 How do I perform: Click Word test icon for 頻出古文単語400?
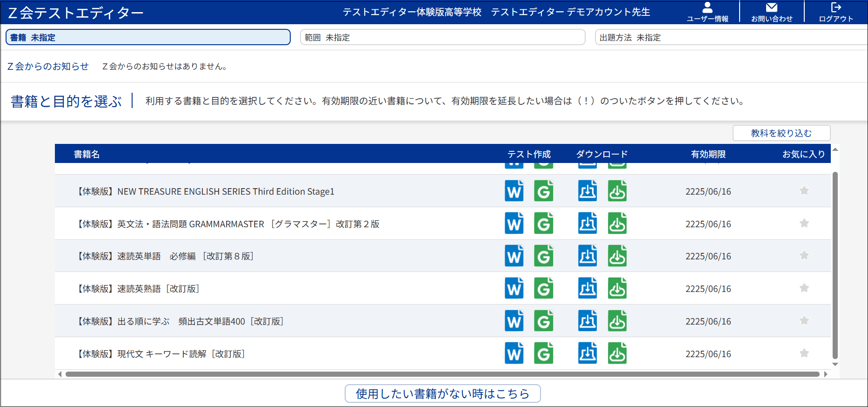coord(514,321)
